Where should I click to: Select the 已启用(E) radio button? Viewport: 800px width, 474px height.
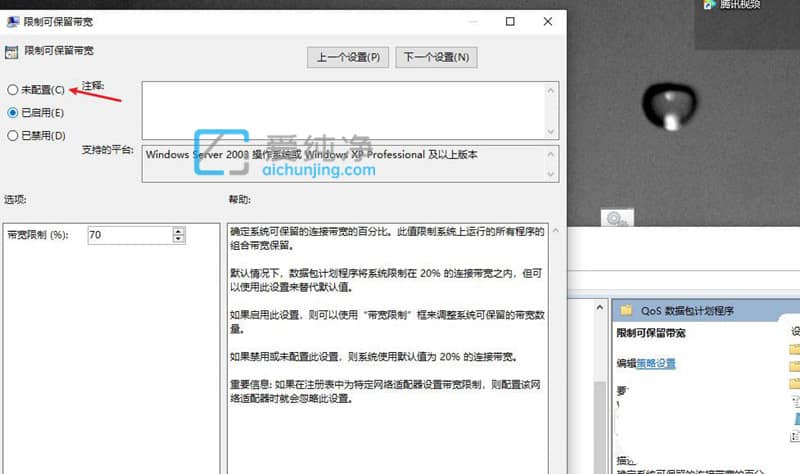pyautogui.click(x=36, y=112)
